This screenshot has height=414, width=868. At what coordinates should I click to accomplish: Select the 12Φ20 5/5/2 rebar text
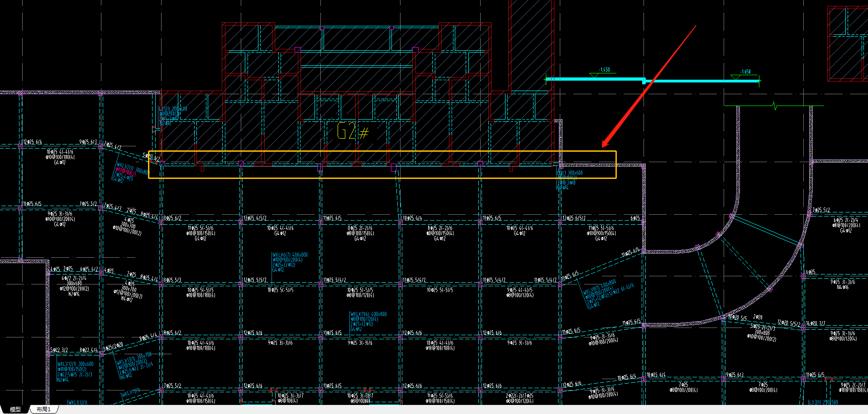point(789,323)
